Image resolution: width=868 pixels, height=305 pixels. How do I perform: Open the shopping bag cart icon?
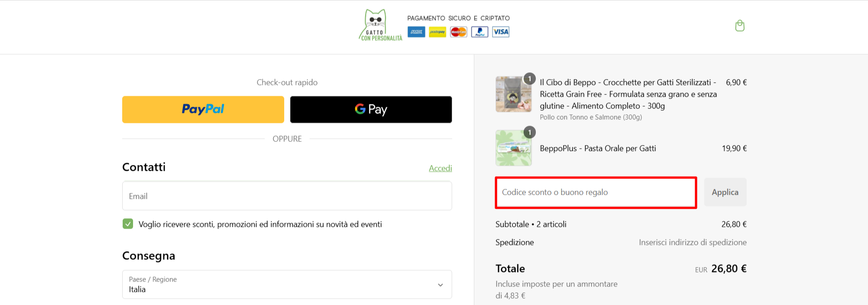click(740, 26)
